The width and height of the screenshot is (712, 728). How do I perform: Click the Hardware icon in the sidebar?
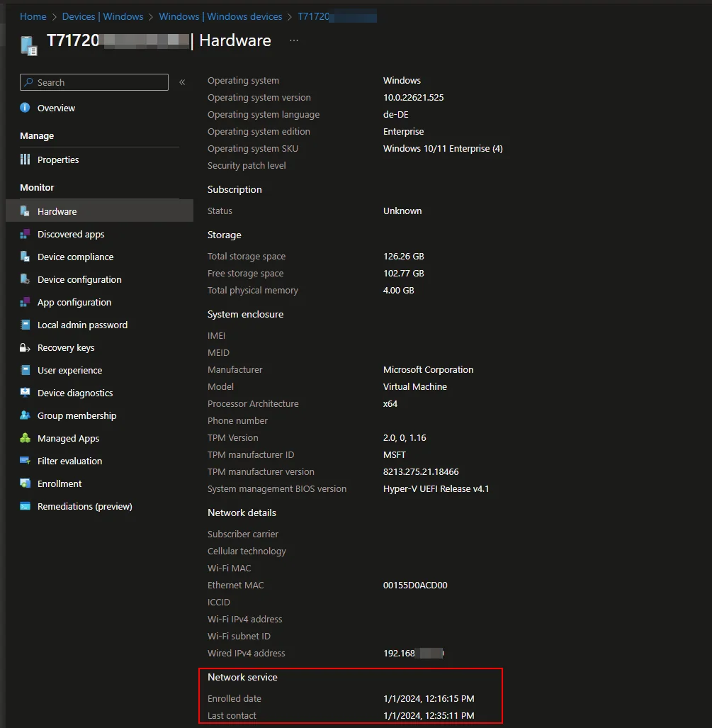25,211
